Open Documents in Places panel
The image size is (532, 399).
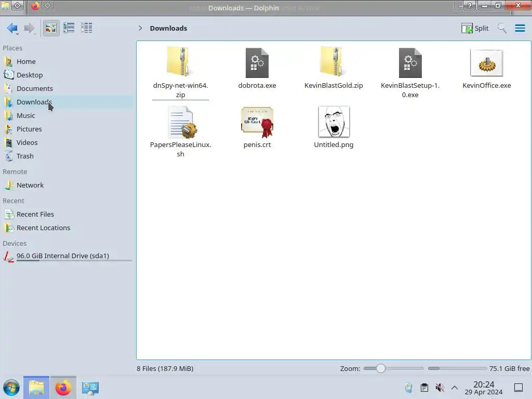[x=67, y=88]
